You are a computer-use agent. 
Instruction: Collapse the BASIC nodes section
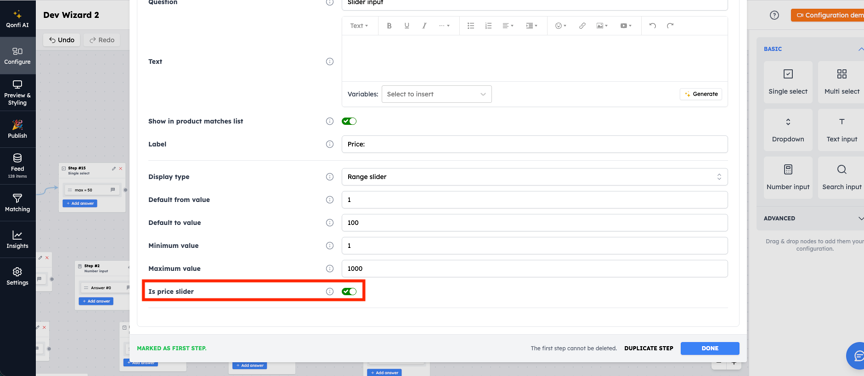point(861,49)
